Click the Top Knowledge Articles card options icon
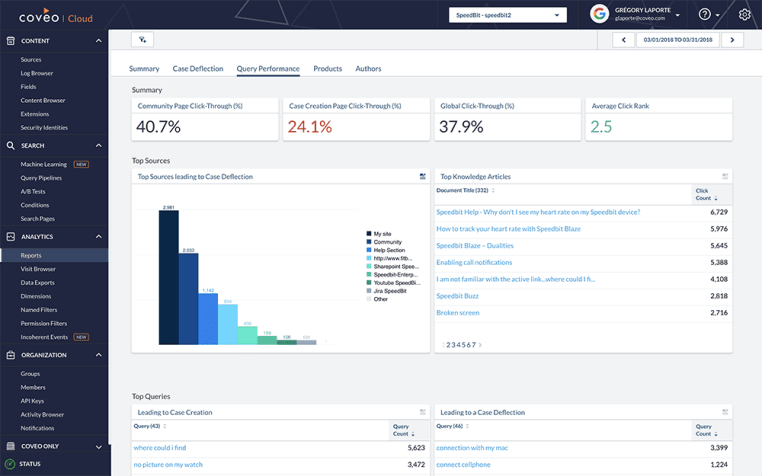Screen dimensions: 762x476 click(725, 177)
